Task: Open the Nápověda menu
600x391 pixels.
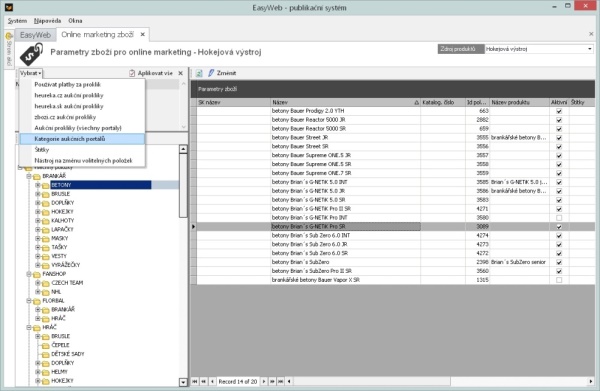Action: click(47, 21)
